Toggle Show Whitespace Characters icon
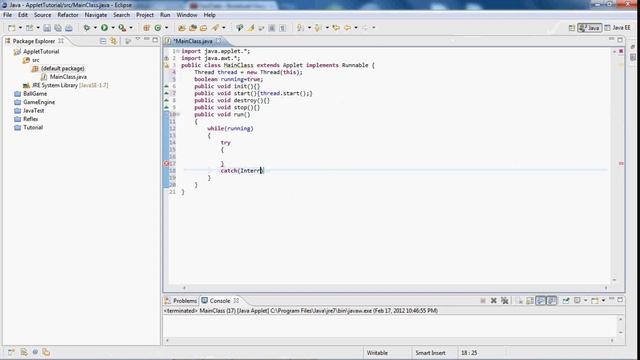Viewport: 640px width, 360px height. click(282, 28)
